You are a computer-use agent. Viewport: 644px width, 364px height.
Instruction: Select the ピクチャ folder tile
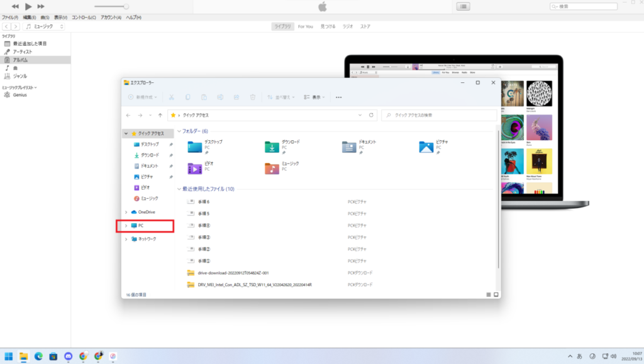click(x=434, y=146)
